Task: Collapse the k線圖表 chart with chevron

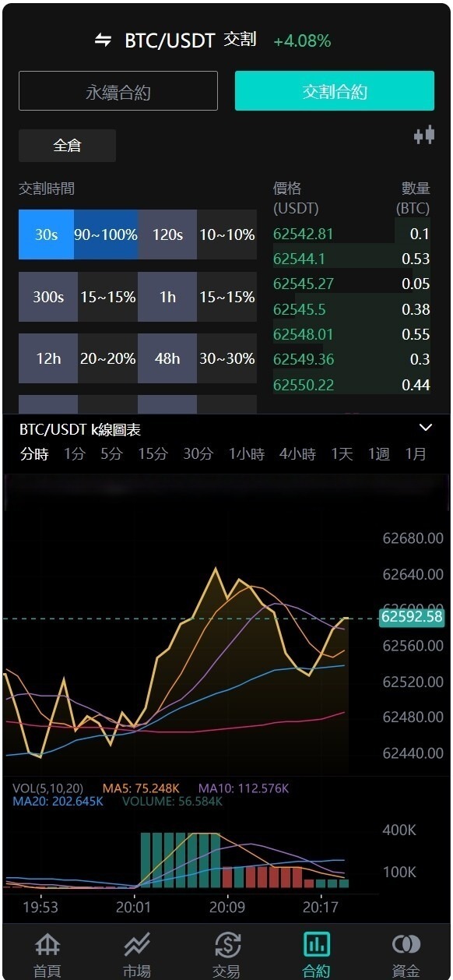Action: click(x=426, y=428)
